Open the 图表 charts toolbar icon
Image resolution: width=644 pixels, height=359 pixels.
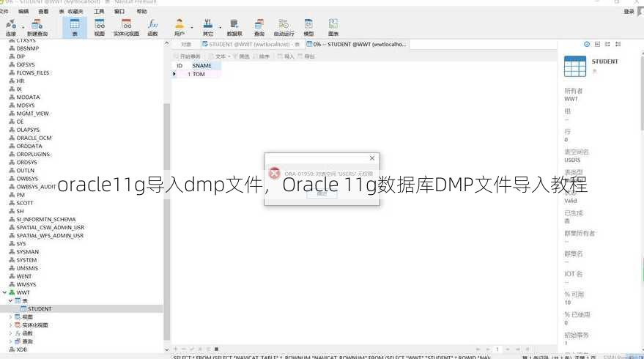pyautogui.click(x=333, y=28)
